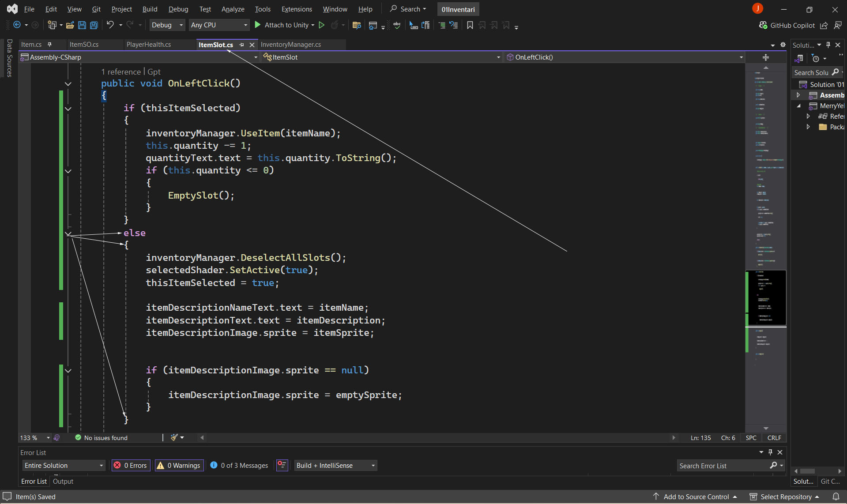Click the Undo arrow icon

click(110, 25)
